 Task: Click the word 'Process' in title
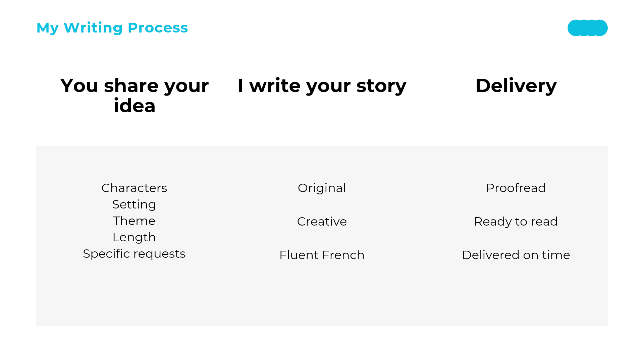tap(158, 28)
